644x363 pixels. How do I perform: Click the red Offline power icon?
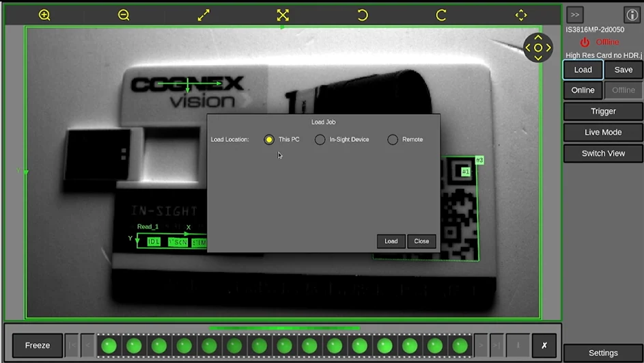(585, 42)
